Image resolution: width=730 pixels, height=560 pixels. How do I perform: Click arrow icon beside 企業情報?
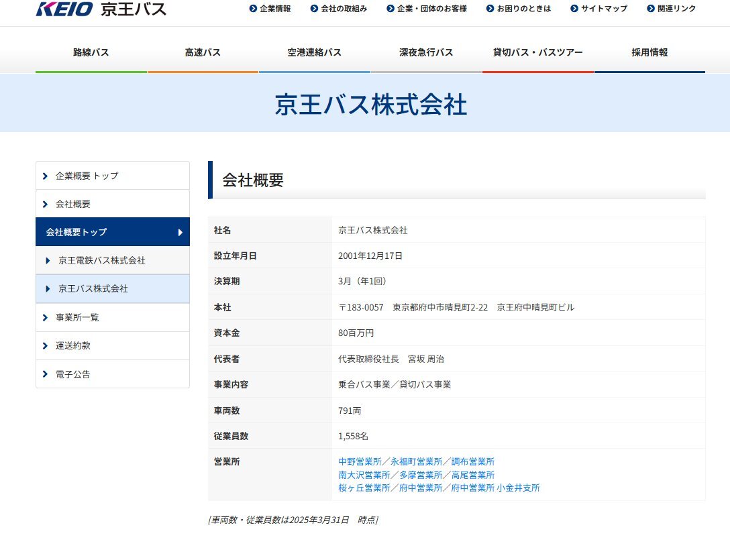253,8
